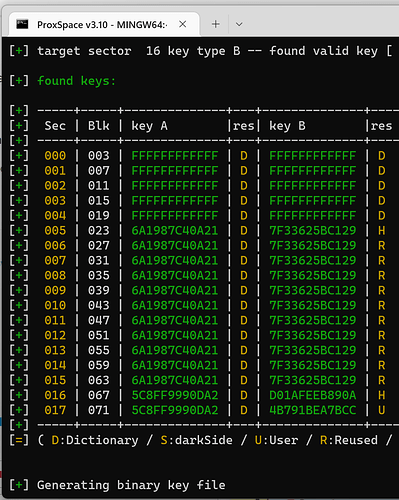Screen dimensions: 399x500
Task: Click the 'U' result flag in sector 017 row
Action: tap(382, 410)
